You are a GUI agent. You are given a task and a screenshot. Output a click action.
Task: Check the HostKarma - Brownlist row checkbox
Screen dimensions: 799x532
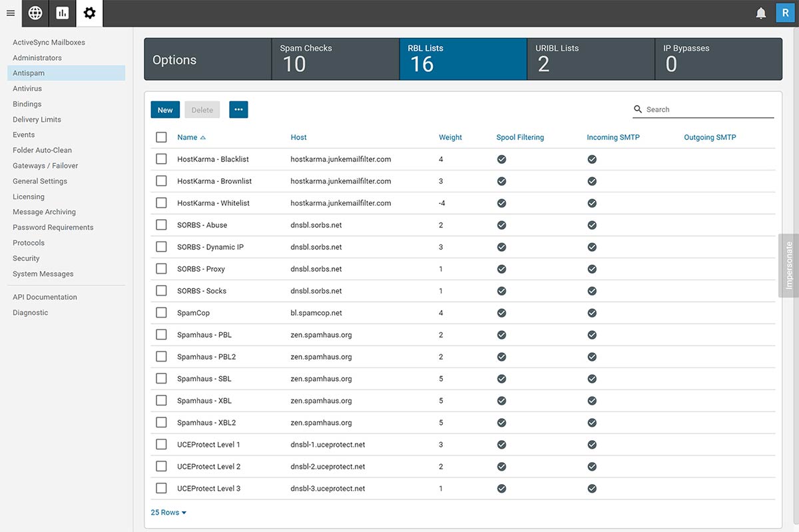161,181
